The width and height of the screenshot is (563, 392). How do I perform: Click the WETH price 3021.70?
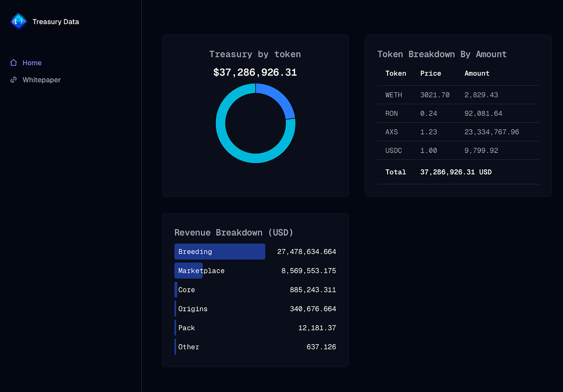pos(435,95)
